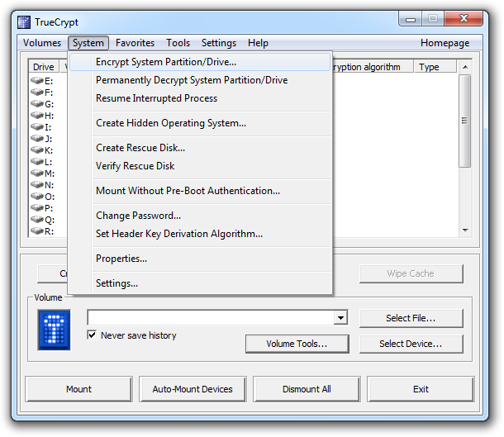Expand the volume path dropdown arrow

340,318
